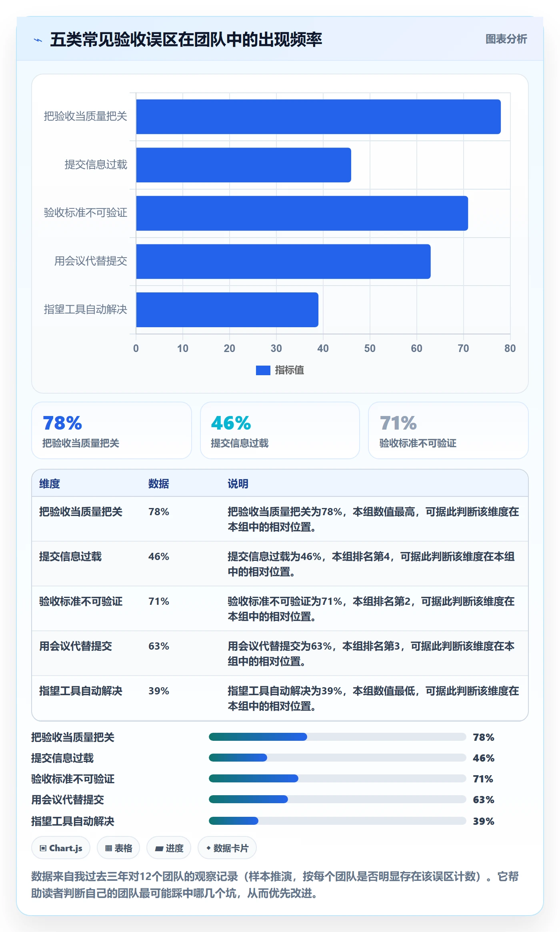This screenshot has height=932, width=560.
Task: Click the 39% progress bar for 指望工具自动解决
Action: coord(337,821)
